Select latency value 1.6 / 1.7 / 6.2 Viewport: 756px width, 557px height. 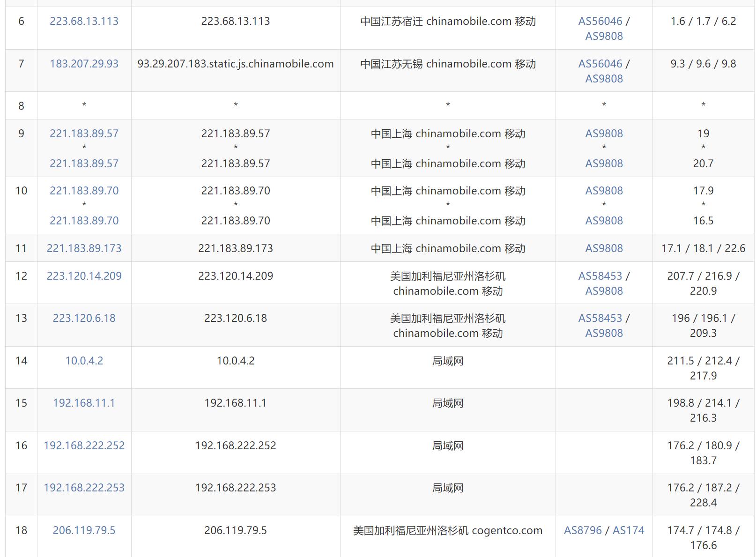coord(703,21)
